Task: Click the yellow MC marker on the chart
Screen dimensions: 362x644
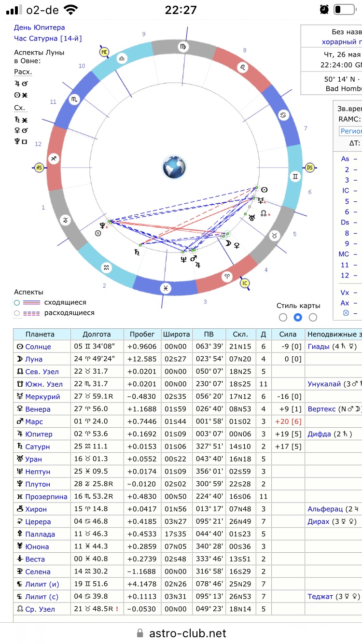Action: 104,52
